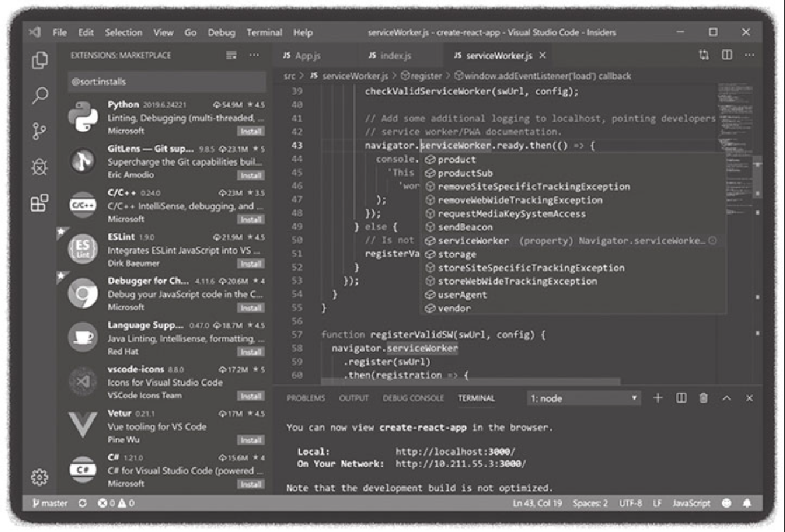This screenshot has height=532, width=785.
Task: Close the terminal panel
Action: pyautogui.click(x=749, y=398)
